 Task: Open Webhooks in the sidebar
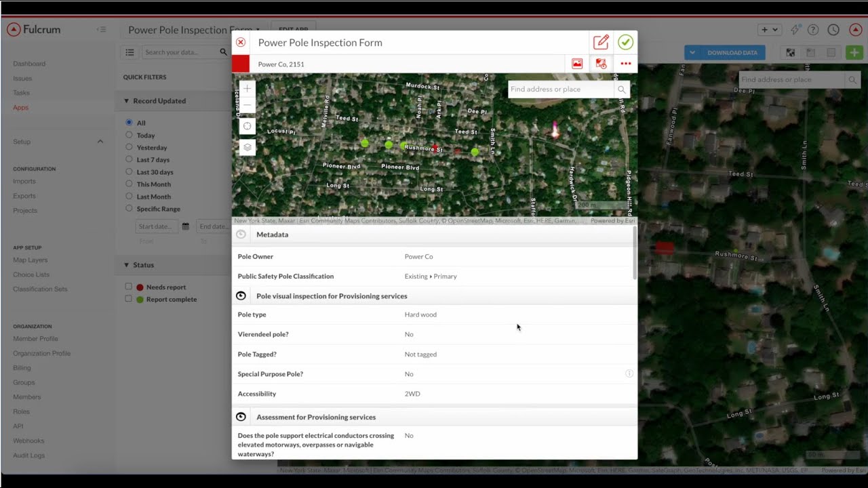[28, 441]
